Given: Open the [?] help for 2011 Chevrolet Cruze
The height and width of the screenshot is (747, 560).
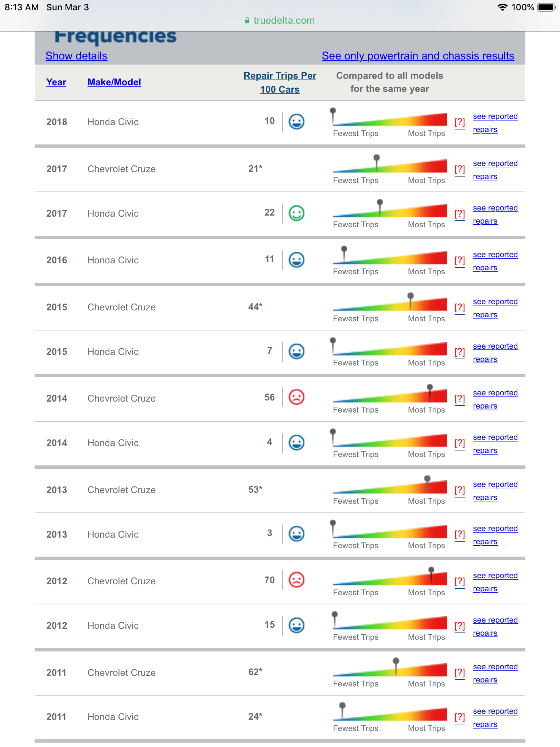Looking at the screenshot, I should click(460, 673).
